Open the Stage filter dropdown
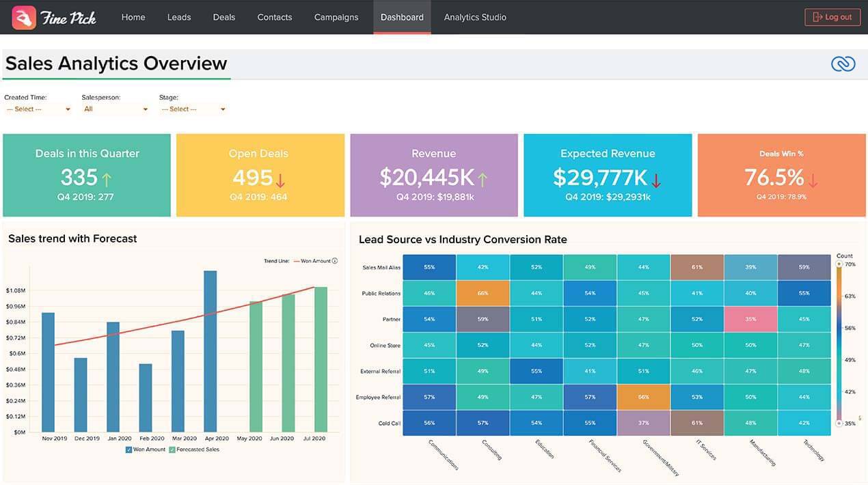Image resolution: width=868 pixels, height=485 pixels. pyautogui.click(x=192, y=109)
